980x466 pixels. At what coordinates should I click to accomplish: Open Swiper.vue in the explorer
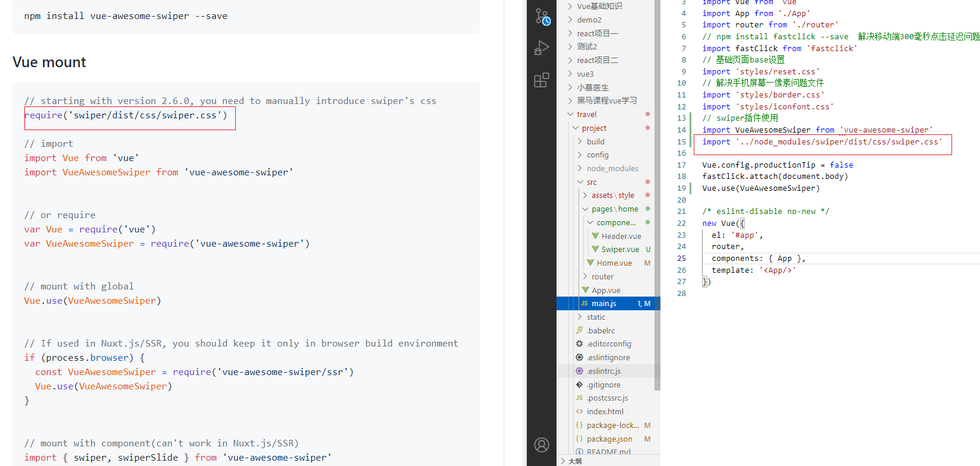[620, 249]
